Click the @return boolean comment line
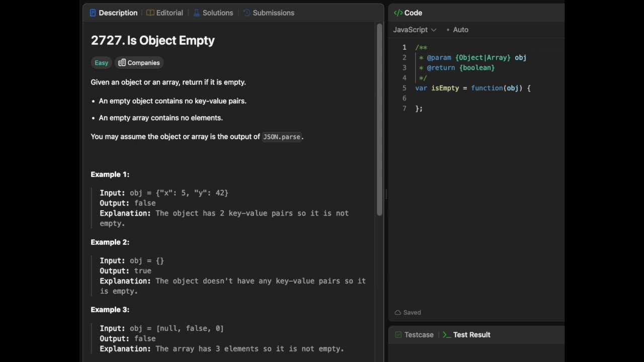The height and width of the screenshot is (362, 644). coord(460,68)
